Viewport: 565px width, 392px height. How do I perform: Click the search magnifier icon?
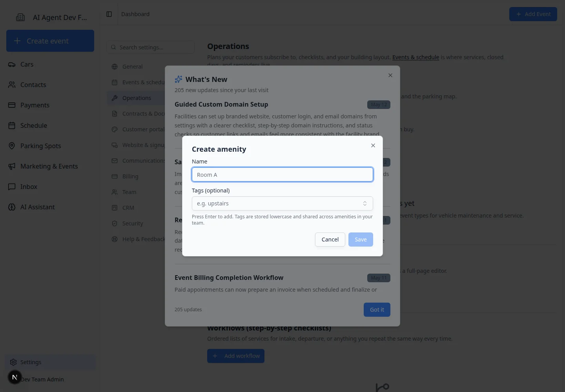tap(113, 47)
